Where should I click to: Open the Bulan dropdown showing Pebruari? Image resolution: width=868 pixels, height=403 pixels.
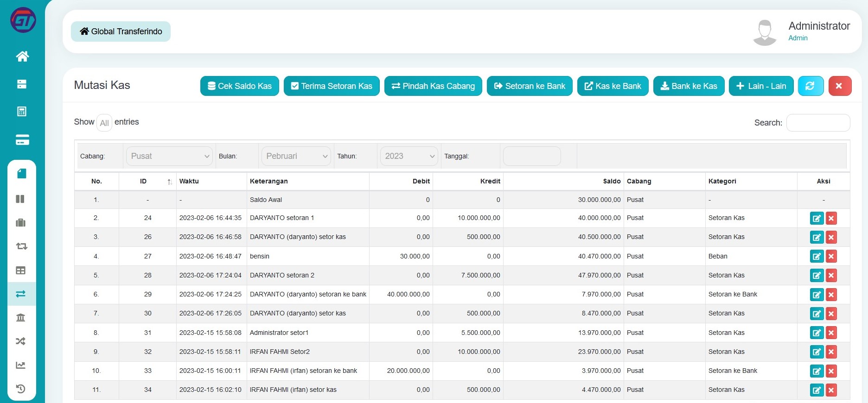tap(296, 156)
